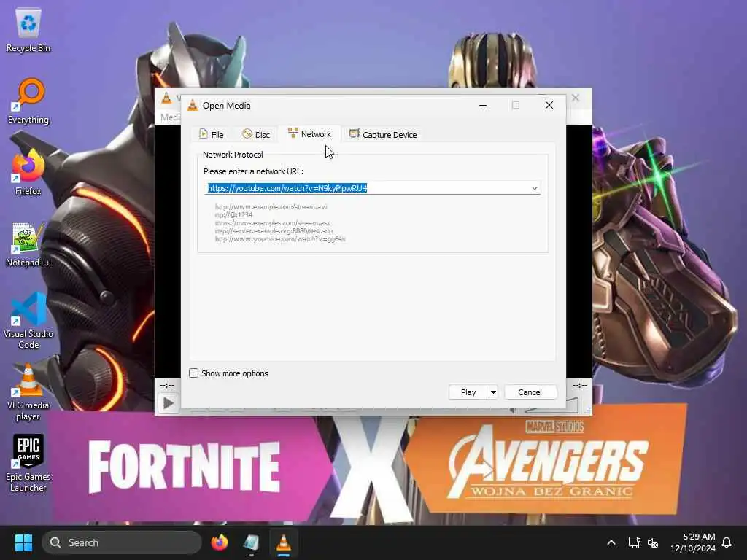Open the notifications bell icon
The height and width of the screenshot is (560, 747).
pos(727,542)
